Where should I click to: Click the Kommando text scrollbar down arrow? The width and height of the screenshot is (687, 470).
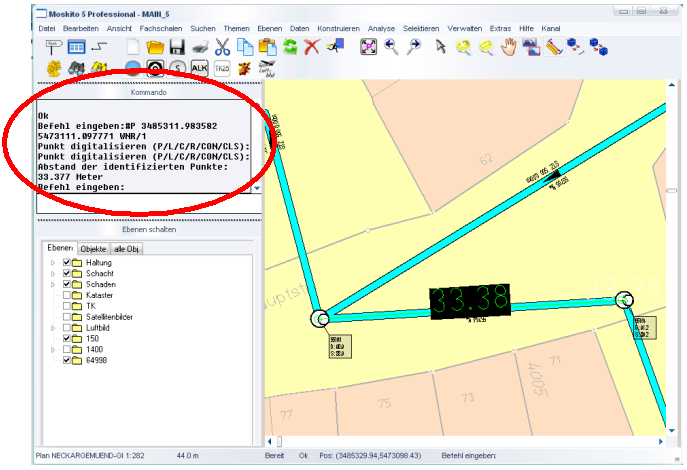256,187
